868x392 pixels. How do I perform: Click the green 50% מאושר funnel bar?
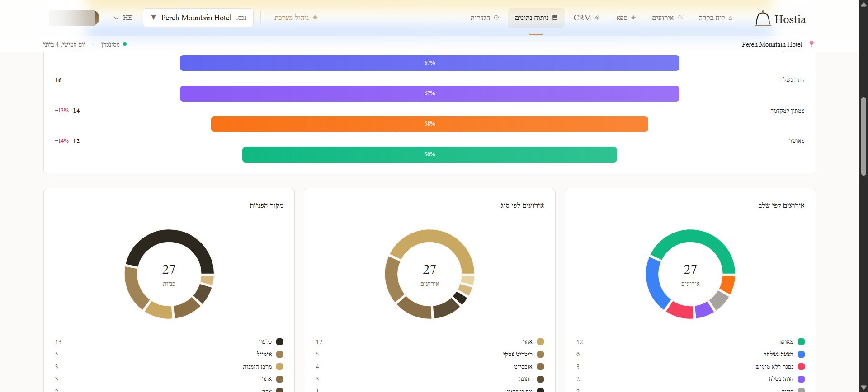pyautogui.click(x=429, y=154)
